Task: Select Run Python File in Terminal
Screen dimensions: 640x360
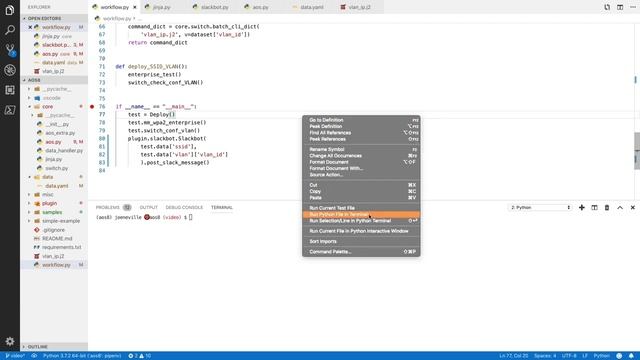Action: 361,214
